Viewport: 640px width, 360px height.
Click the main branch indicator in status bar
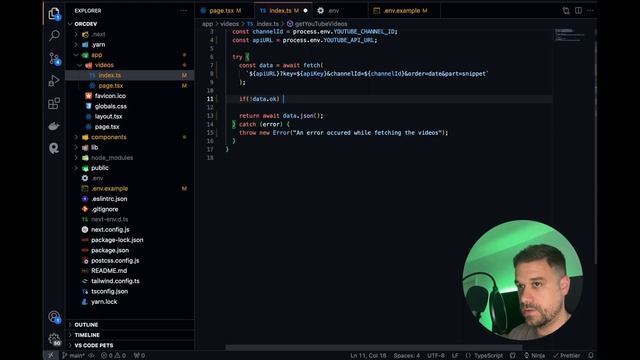(73, 356)
